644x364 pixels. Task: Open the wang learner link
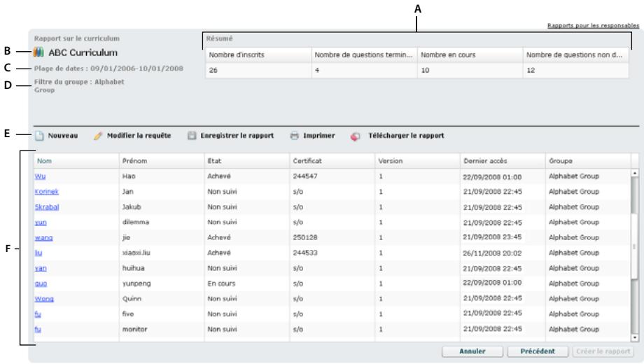tap(44, 237)
